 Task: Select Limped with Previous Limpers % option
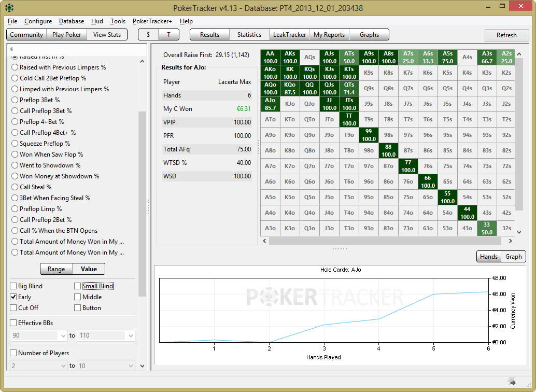pos(60,89)
